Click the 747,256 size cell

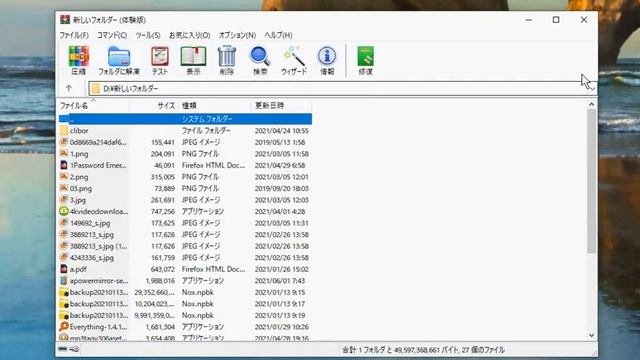pyautogui.click(x=162, y=211)
